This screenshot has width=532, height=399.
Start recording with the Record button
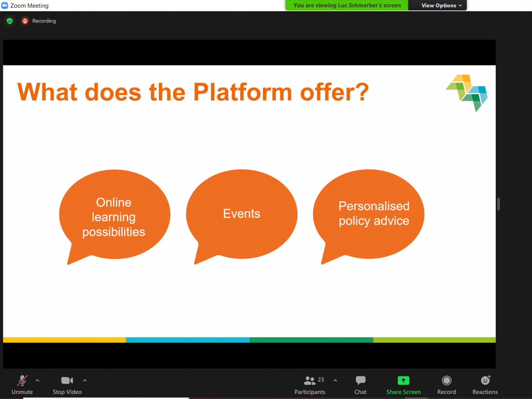[x=447, y=384]
